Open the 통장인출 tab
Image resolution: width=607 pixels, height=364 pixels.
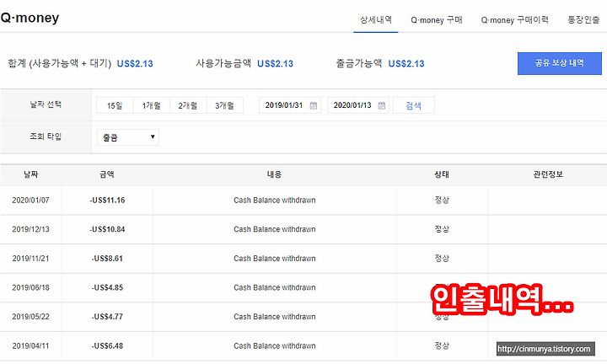583,19
